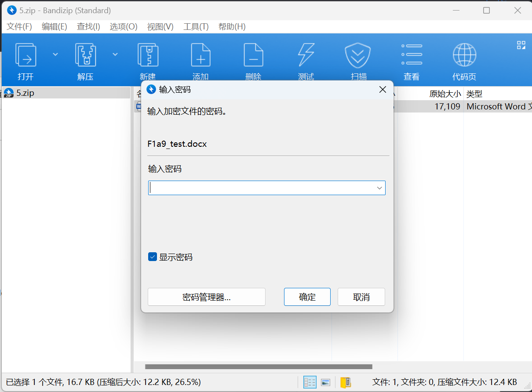Click the 添加 (Add) toolbar icon
532x392 pixels.
pos(200,55)
